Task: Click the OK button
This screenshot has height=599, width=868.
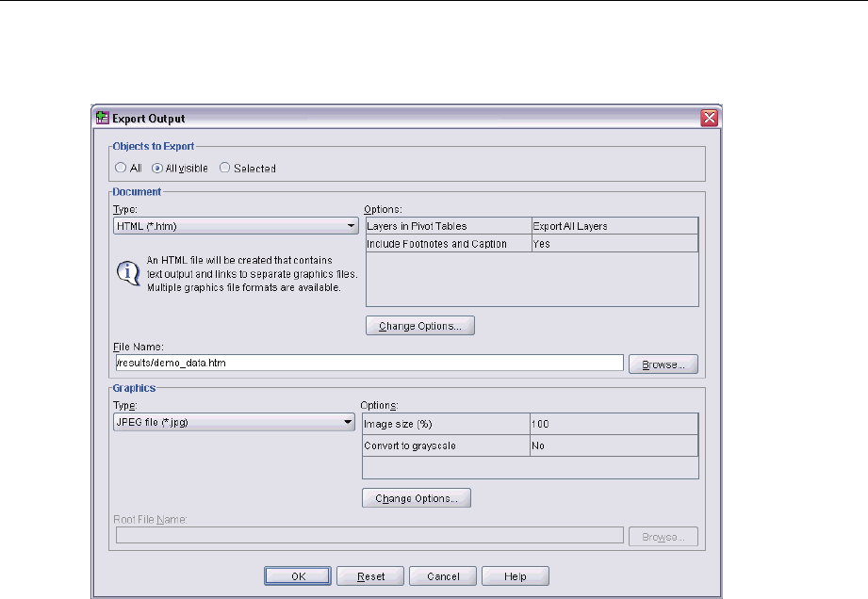Action: coord(298,576)
